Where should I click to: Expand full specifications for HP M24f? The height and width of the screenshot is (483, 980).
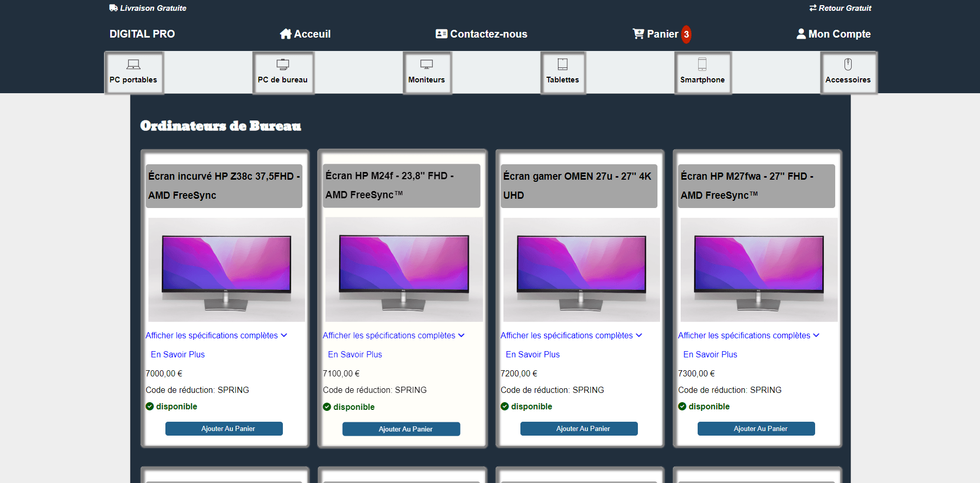[394, 335]
